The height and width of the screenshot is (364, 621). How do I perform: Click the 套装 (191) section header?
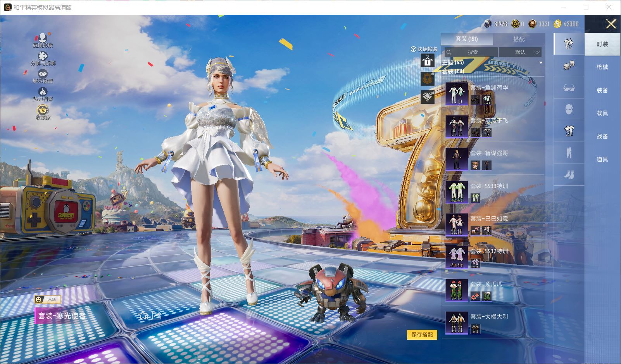453,71
